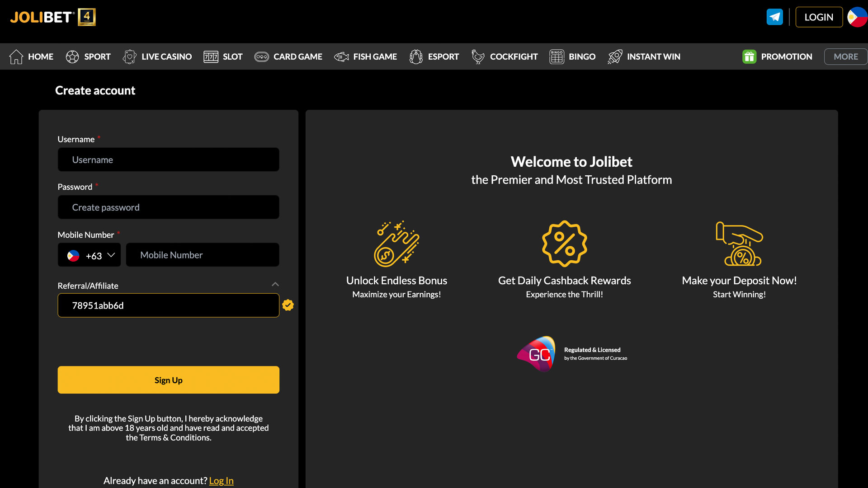Focus the Mobile Number input field
Screen dimensions: 868x488
tap(203, 255)
